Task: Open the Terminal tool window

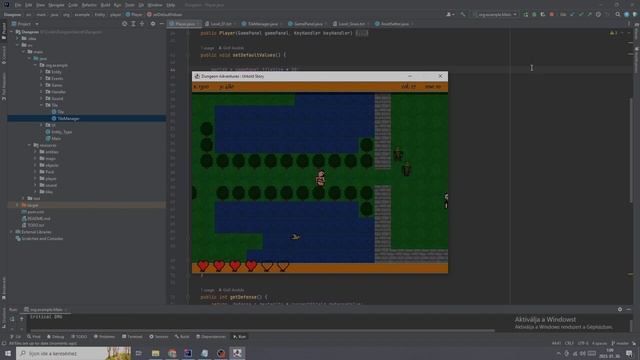Action: (132, 337)
